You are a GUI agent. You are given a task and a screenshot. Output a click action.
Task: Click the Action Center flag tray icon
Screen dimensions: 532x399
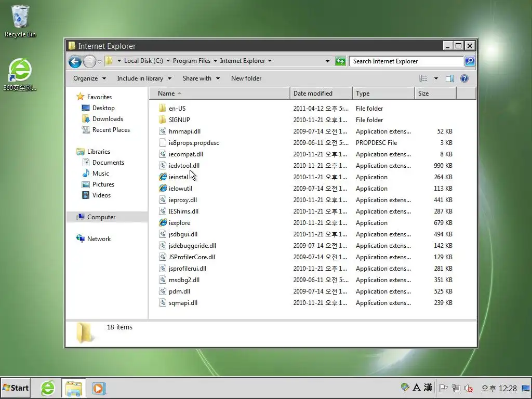click(x=443, y=388)
